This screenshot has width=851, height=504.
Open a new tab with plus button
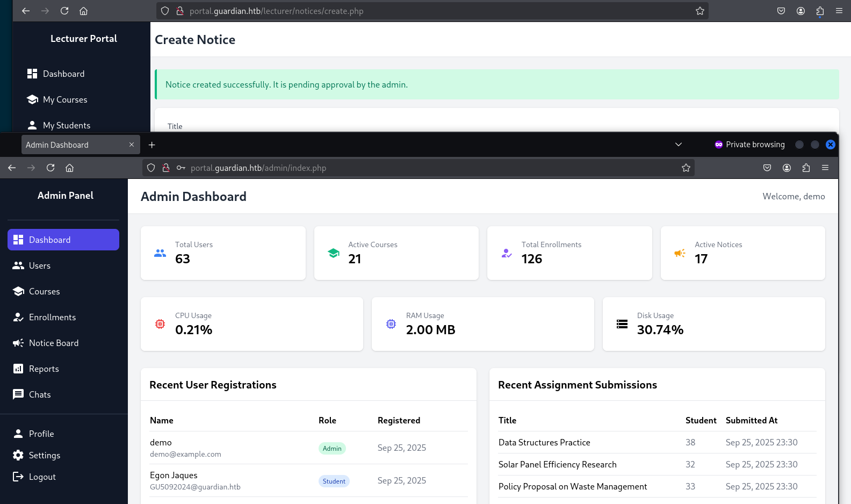[152, 145]
